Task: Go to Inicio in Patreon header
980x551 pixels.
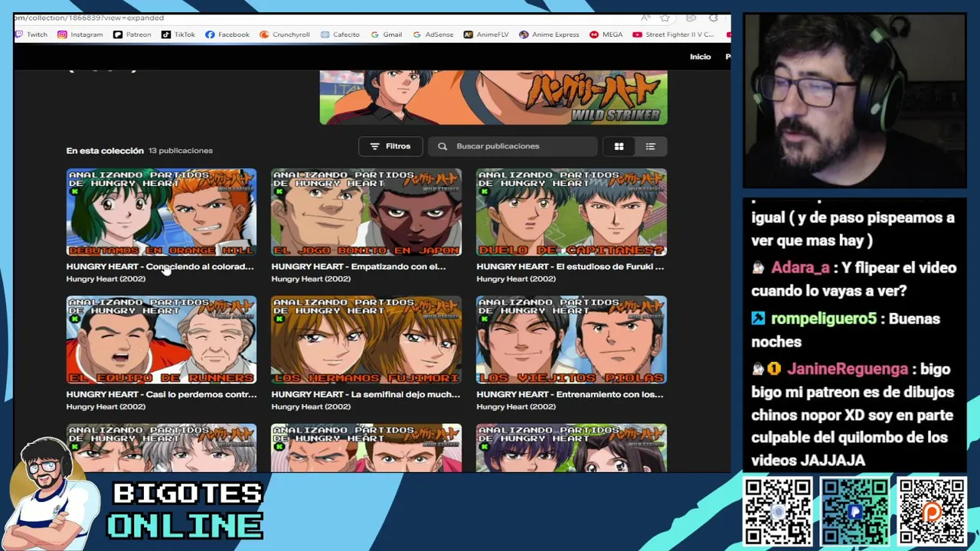Action: point(700,57)
